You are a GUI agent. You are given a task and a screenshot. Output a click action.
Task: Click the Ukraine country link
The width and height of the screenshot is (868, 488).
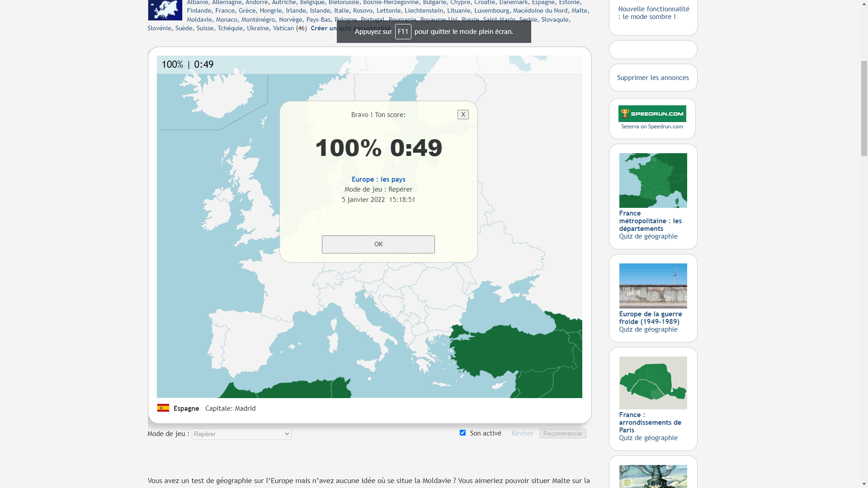(258, 28)
